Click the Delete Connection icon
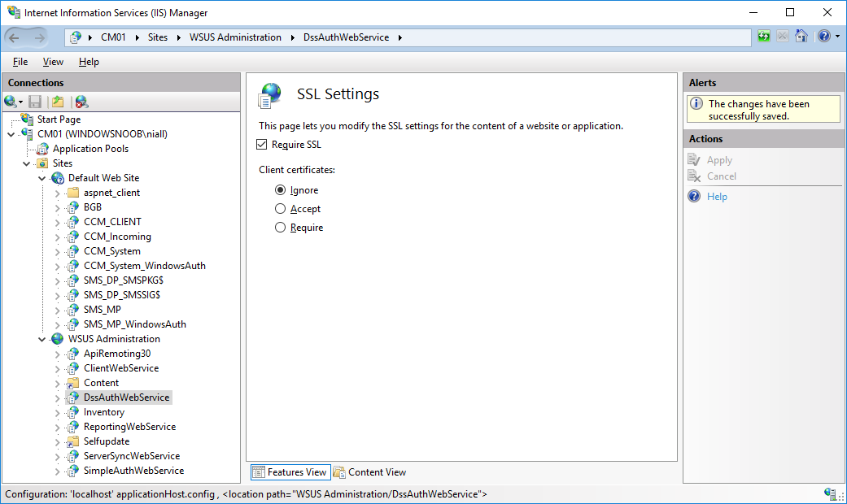Screen dimensions: 847x504 (x=81, y=102)
